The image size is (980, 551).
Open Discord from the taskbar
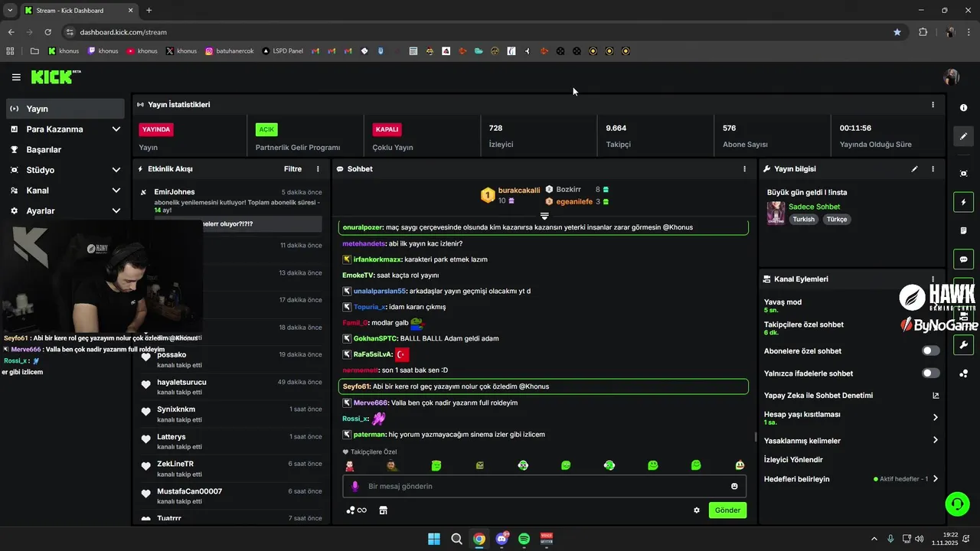pyautogui.click(x=501, y=539)
